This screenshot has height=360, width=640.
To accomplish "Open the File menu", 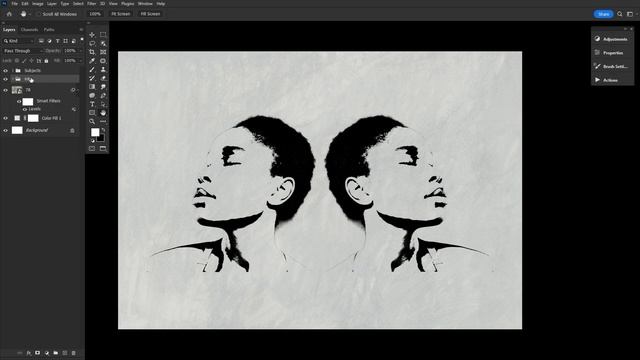I will [x=14, y=4].
